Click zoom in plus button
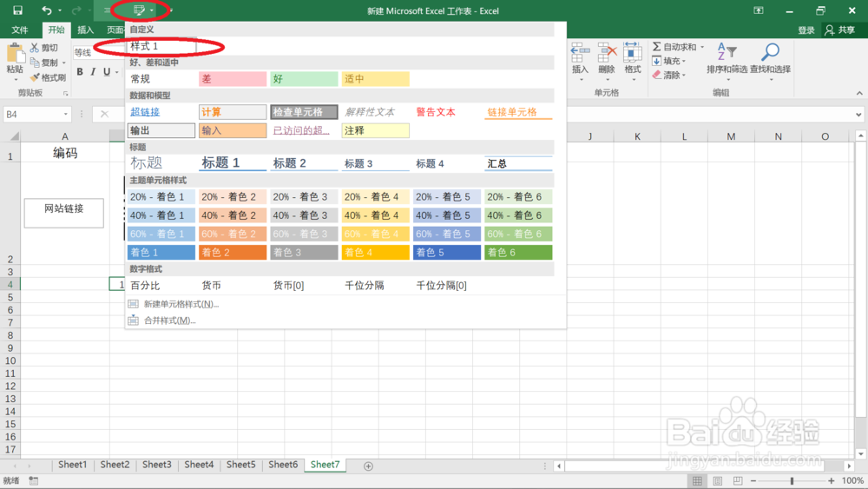 tap(831, 480)
